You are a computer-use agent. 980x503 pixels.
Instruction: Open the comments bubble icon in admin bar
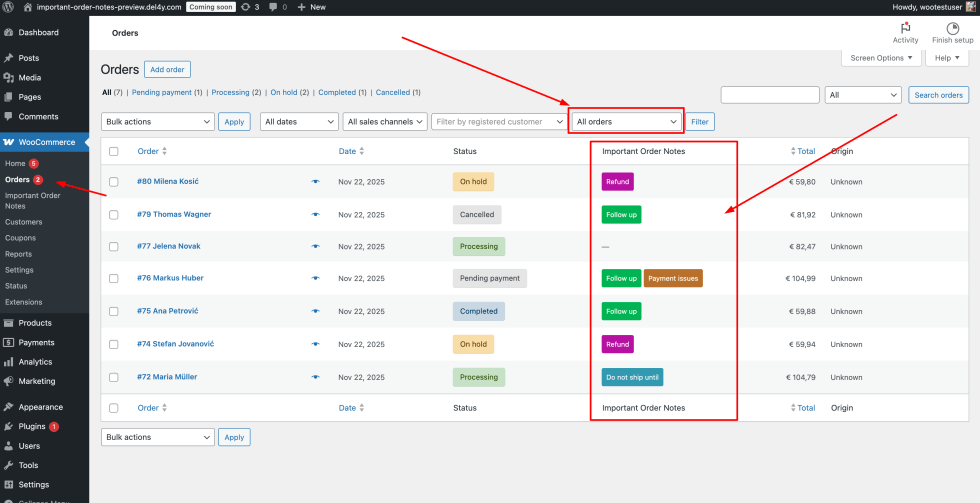tap(273, 7)
